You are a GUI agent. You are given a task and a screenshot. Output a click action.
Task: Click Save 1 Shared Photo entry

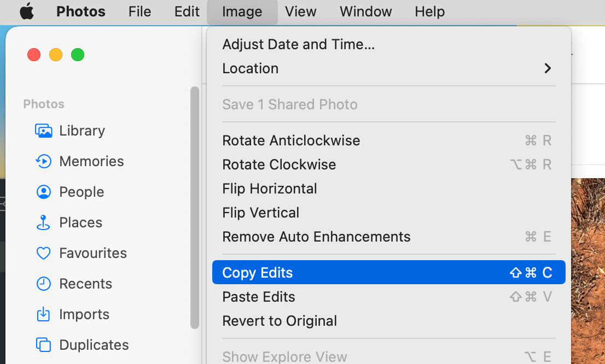tap(388, 104)
